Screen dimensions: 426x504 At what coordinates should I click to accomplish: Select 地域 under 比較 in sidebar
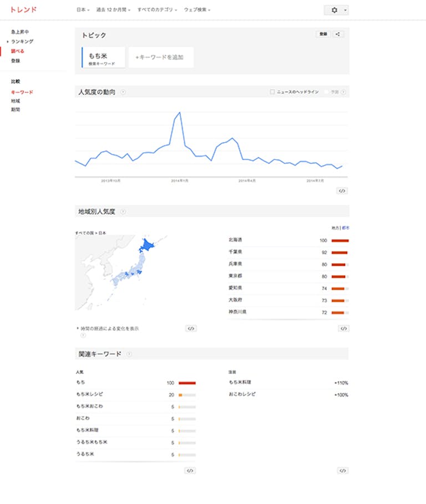tap(15, 101)
